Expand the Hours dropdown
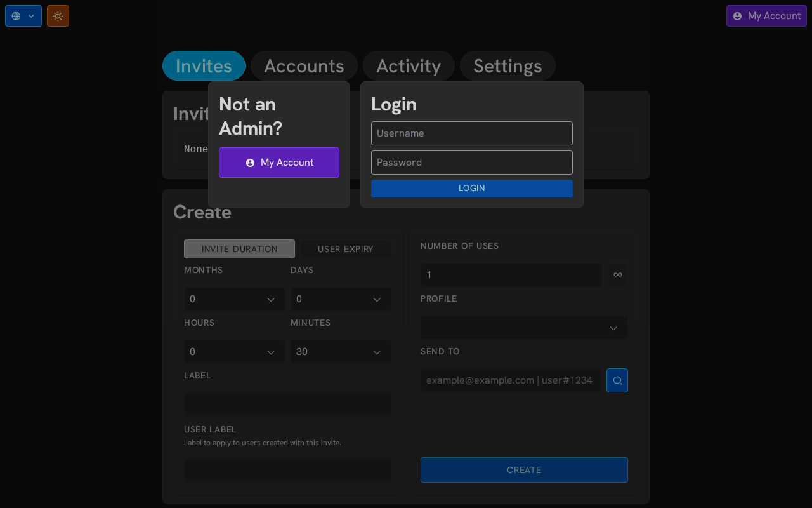Screen dimensions: 812x508 click(x=233, y=352)
